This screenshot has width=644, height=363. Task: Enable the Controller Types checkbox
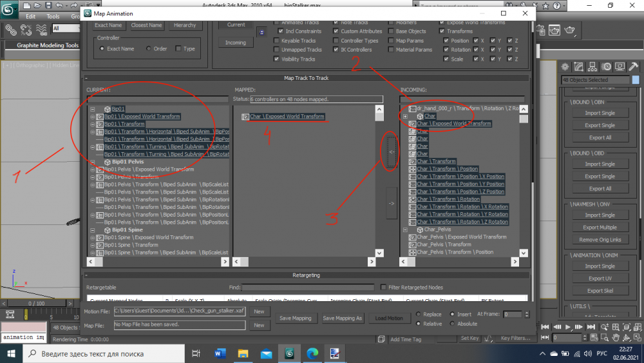point(336,41)
